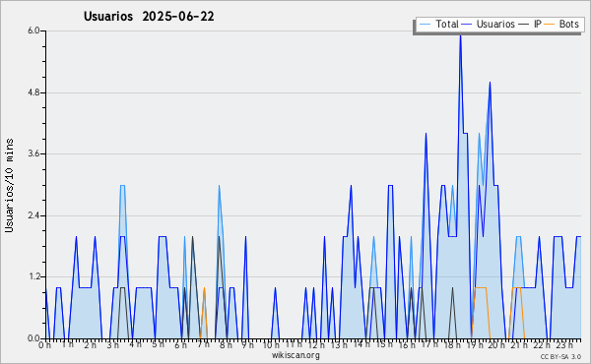The image size is (591, 364).
Task: Click the '10 h' x-axis label
Action: (x=271, y=345)
